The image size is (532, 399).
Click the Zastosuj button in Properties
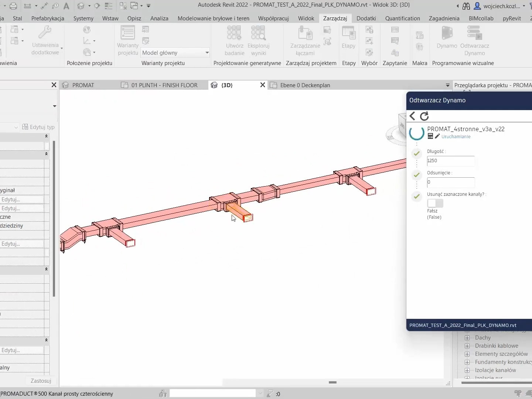(41, 381)
